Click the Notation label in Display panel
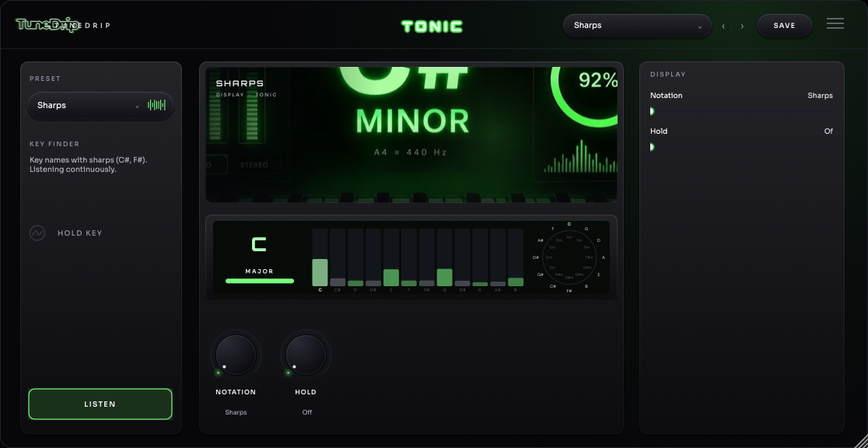 point(667,95)
